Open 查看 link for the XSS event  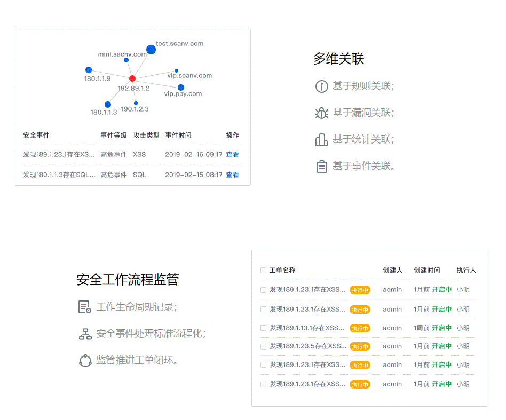(232, 155)
